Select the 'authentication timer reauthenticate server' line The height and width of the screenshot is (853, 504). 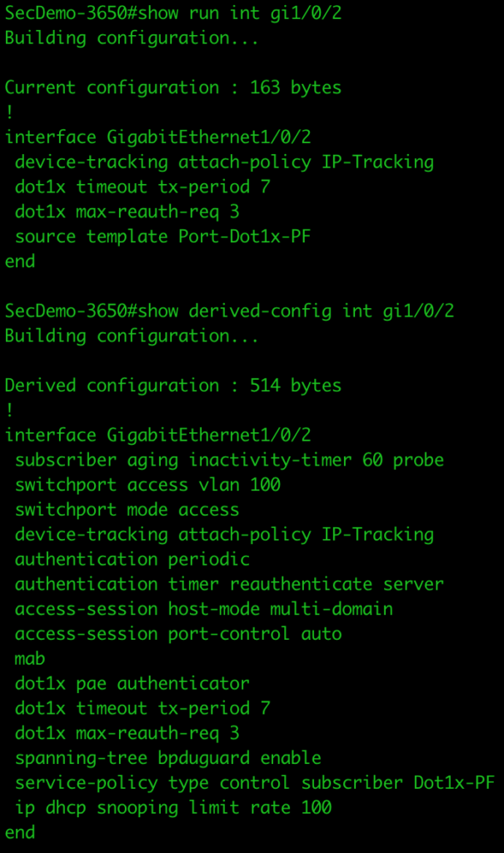click(x=229, y=584)
